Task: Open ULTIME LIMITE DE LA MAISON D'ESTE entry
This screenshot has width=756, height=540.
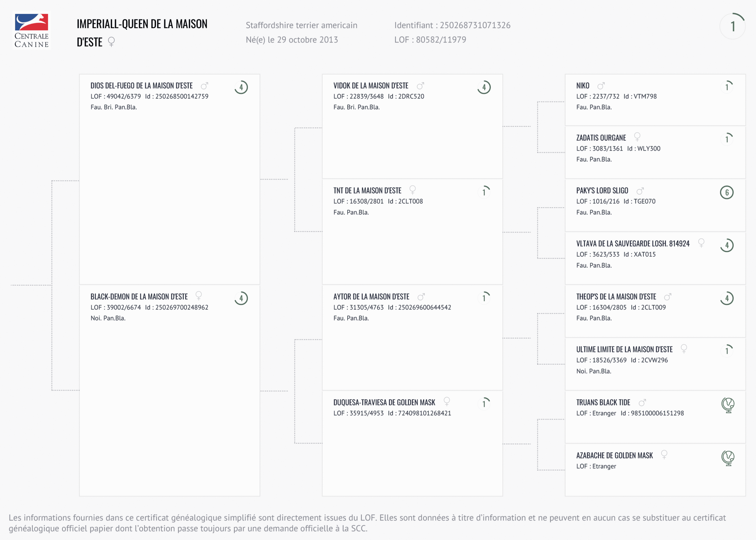Action: pos(624,350)
